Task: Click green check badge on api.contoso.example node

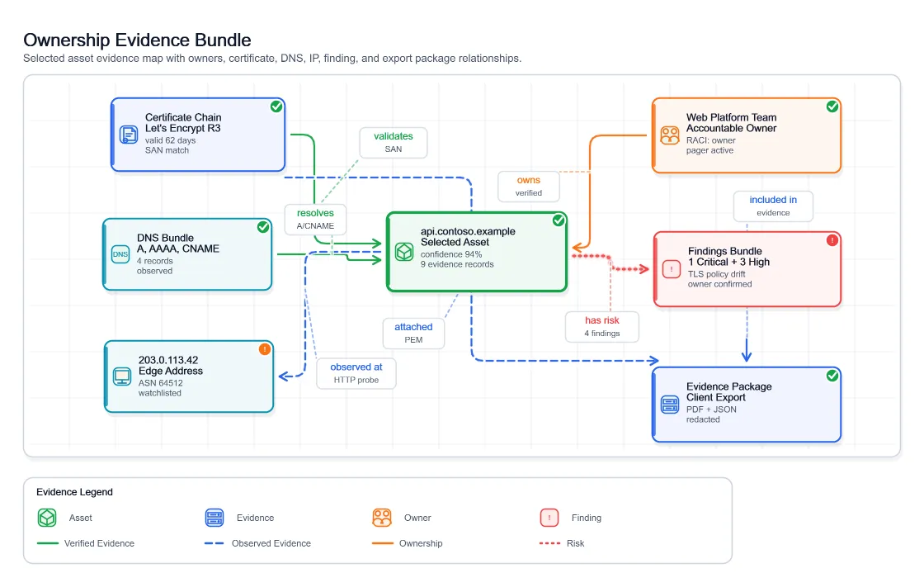Action: [559, 220]
